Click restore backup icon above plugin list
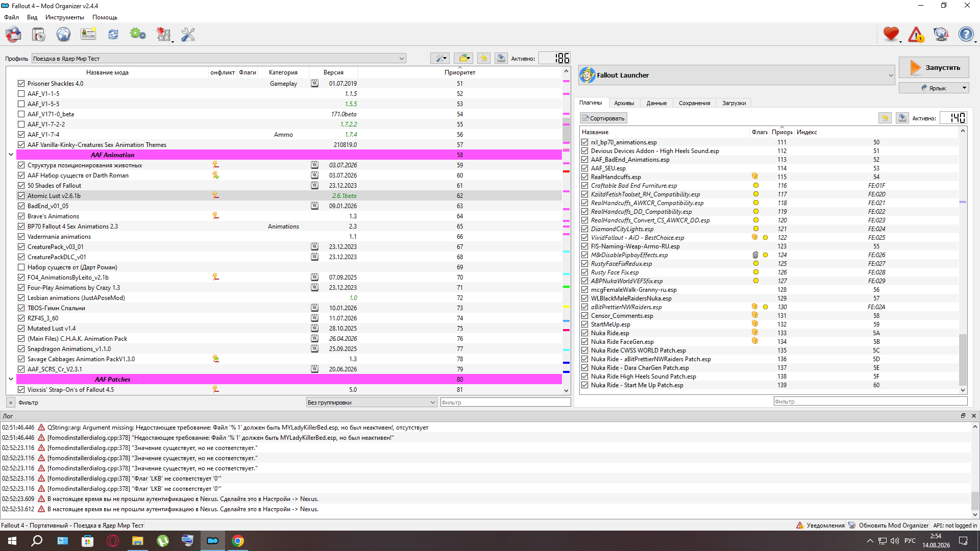 pyautogui.click(x=885, y=118)
